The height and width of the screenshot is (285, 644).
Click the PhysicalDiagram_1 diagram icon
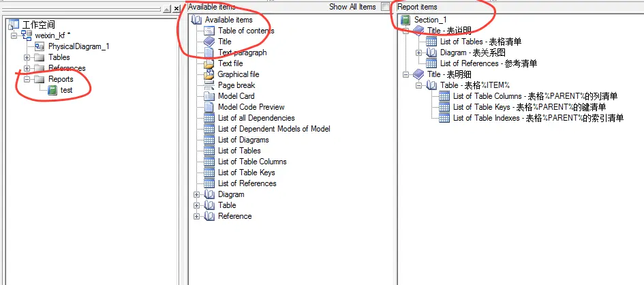click(40, 46)
